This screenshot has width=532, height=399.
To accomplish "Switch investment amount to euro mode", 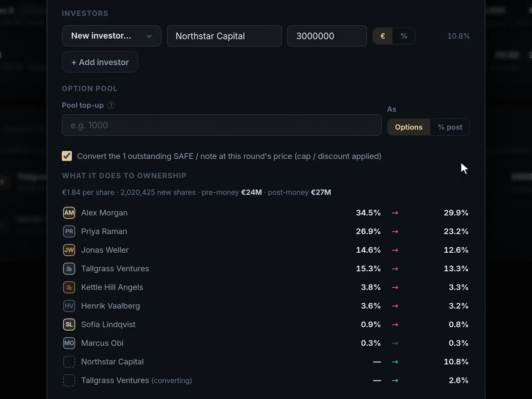I will [x=383, y=36].
